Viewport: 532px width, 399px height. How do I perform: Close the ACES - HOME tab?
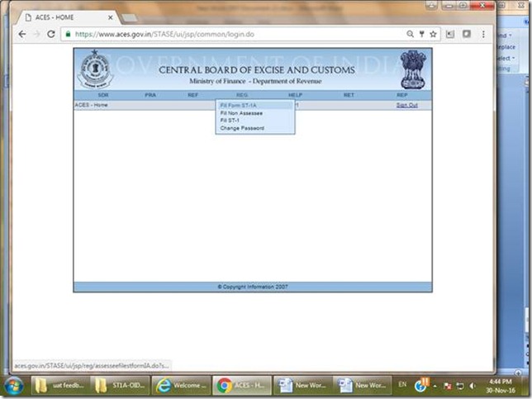click(110, 17)
